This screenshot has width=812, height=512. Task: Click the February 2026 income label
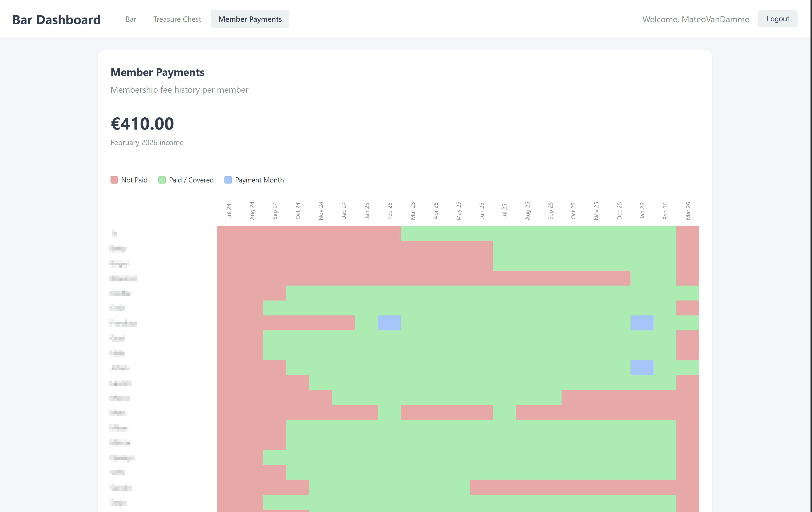point(147,142)
